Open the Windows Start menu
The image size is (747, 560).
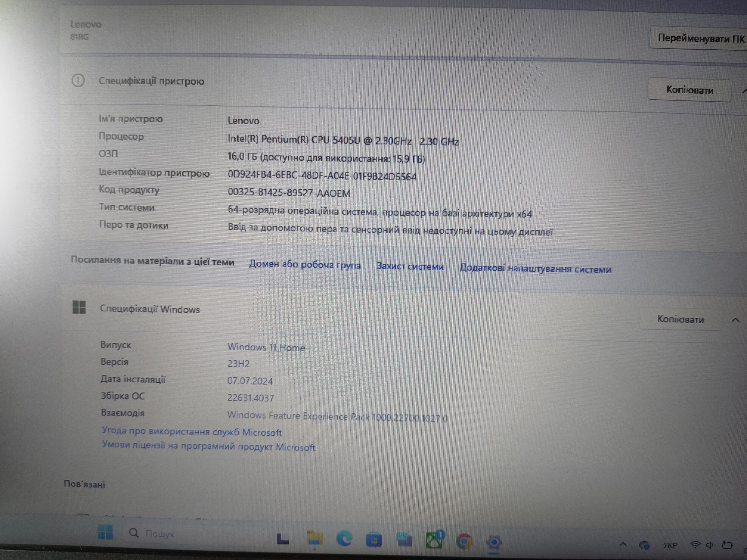pyautogui.click(x=105, y=532)
